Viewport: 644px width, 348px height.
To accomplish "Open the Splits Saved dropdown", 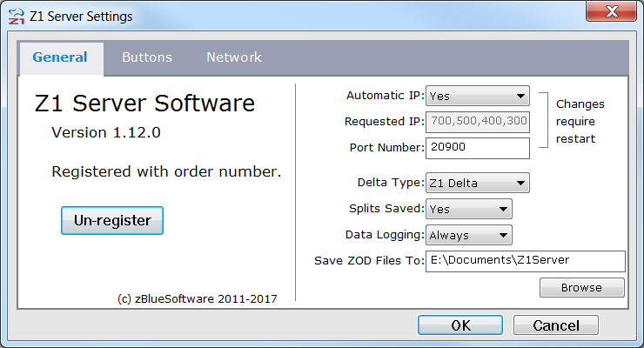I will [x=469, y=209].
